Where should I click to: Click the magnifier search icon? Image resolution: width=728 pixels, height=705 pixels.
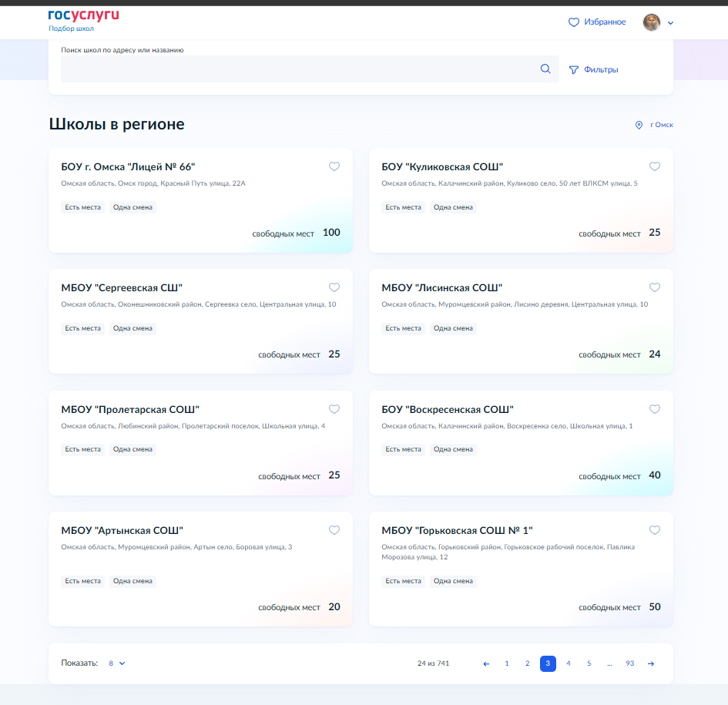tap(545, 69)
